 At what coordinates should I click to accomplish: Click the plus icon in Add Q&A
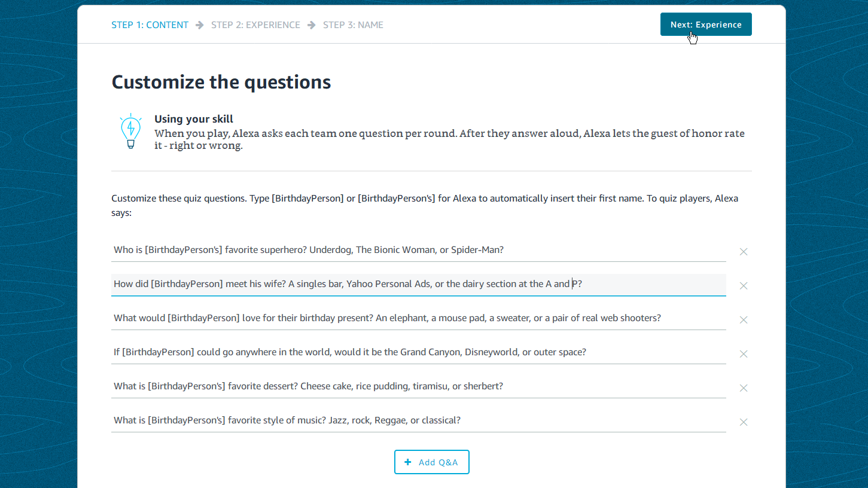point(408,462)
